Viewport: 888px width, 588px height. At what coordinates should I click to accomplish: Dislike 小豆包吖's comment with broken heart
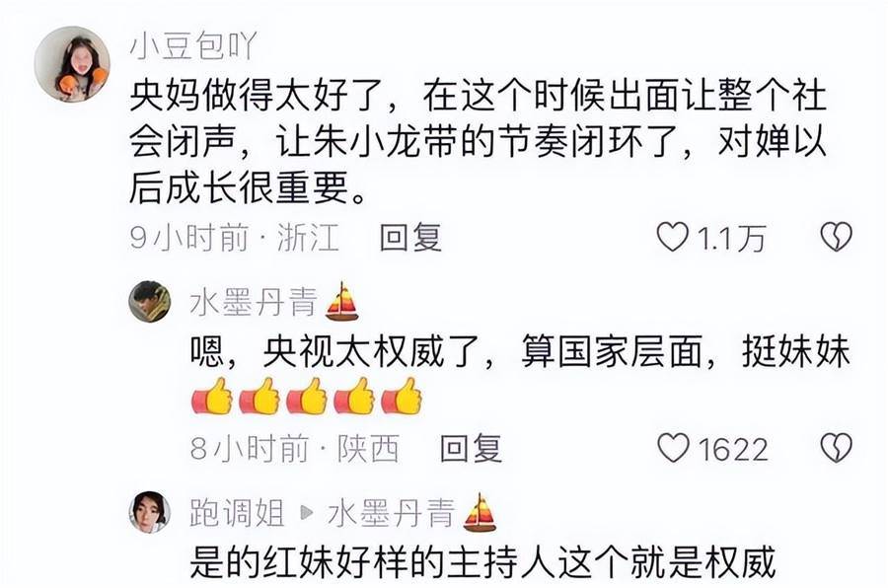[837, 237]
